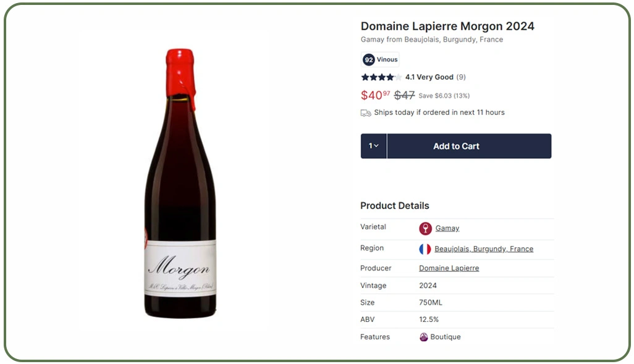This screenshot has height=364, width=634.
Task: Click the star rating icons
Action: coord(381,77)
